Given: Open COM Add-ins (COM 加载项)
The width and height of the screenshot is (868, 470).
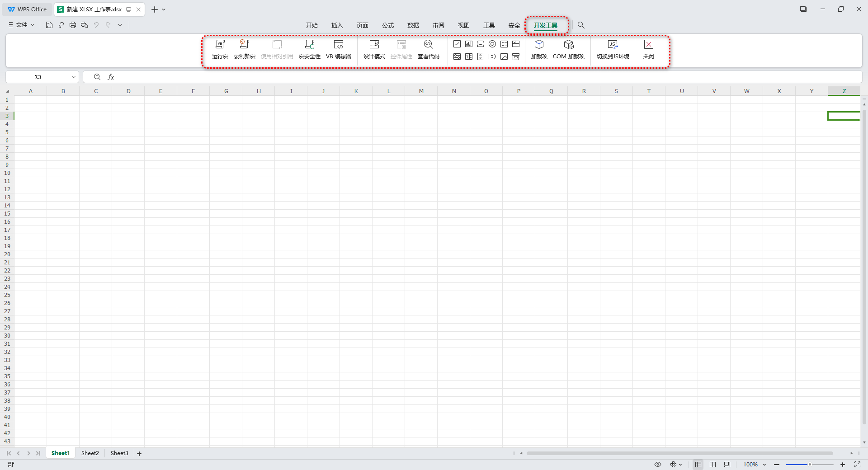Looking at the screenshot, I should click(568, 49).
